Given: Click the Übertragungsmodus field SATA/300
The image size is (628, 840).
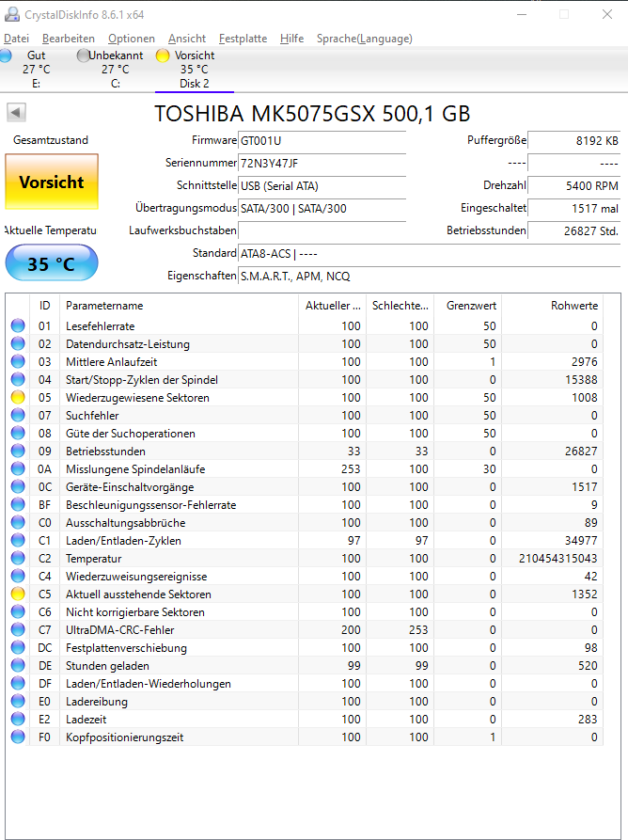Looking at the screenshot, I should pos(322,209).
